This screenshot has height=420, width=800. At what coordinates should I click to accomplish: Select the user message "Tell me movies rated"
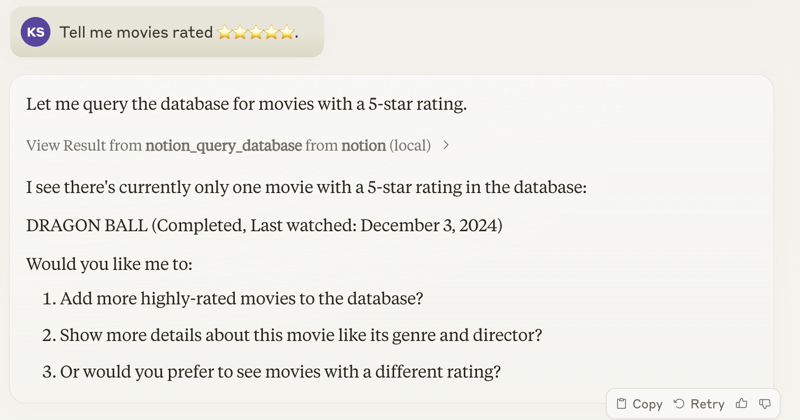(x=136, y=32)
